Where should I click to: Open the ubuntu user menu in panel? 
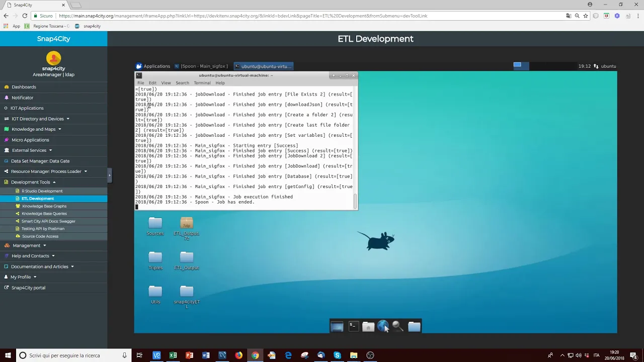[608, 66]
